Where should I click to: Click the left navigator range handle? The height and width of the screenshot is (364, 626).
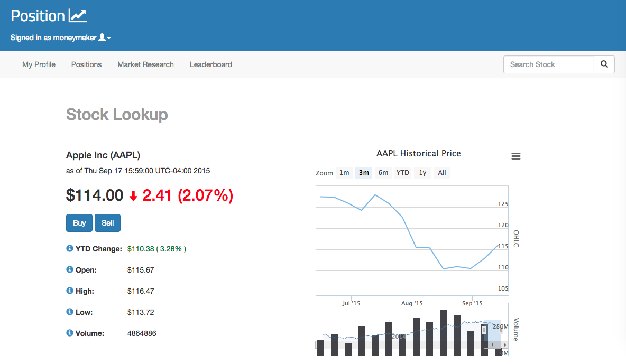point(484,330)
